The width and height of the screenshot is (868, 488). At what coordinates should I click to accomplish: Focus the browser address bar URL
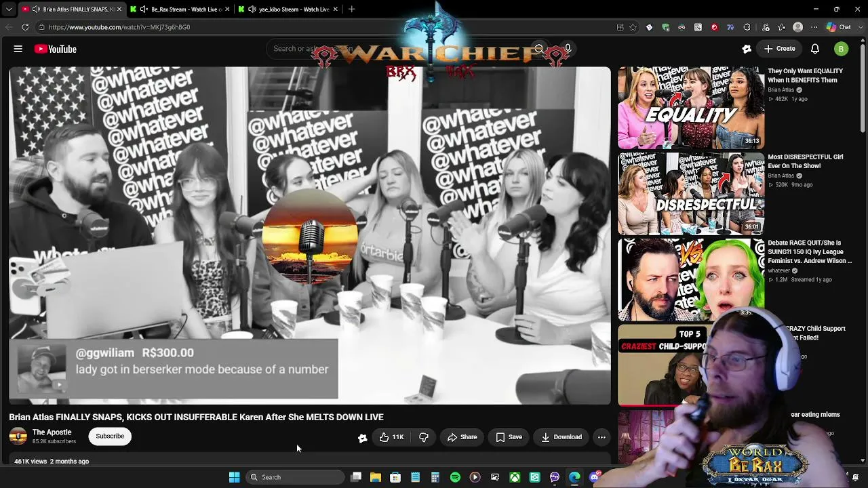pos(119,27)
